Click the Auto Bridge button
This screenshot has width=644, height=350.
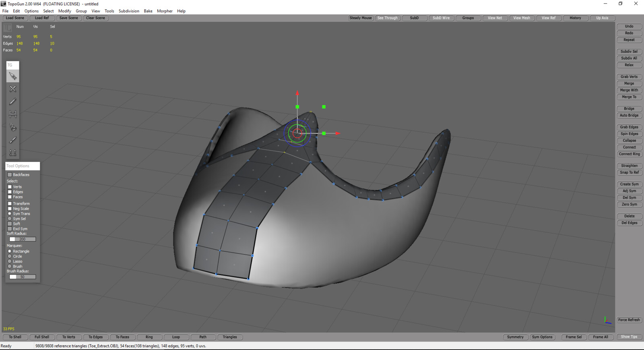[629, 115]
